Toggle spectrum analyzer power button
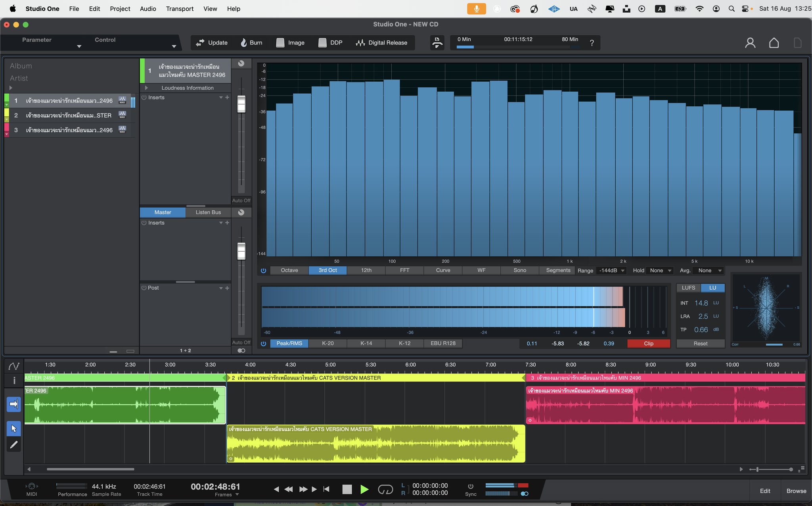The height and width of the screenshot is (506, 812). (x=263, y=271)
